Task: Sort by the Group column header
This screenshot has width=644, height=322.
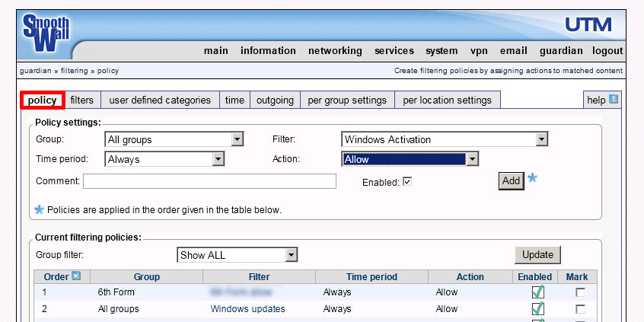Action: coord(147,277)
